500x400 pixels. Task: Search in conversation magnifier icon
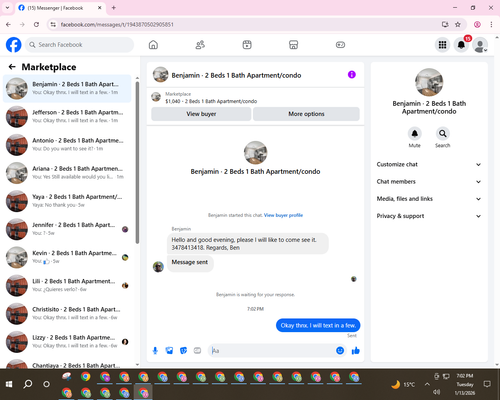click(x=443, y=134)
